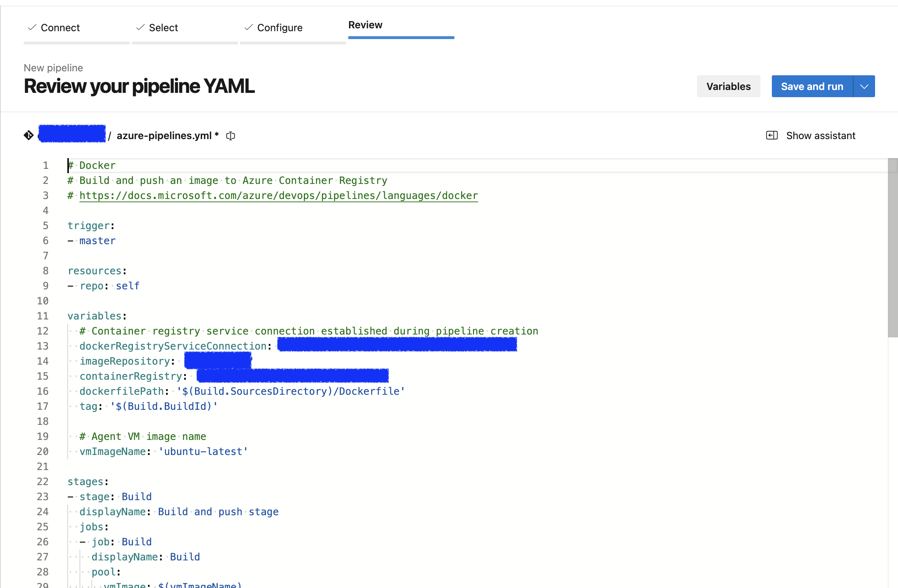The height and width of the screenshot is (588, 898).
Task: Click the filename azure-pipelines.yml
Action: point(164,136)
